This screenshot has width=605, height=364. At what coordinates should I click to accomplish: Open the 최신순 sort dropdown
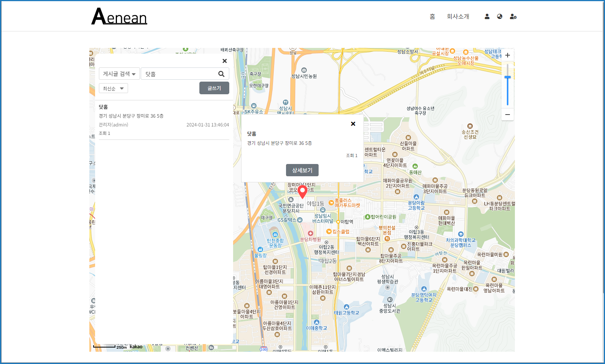pyautogui.click(x=113, y=89)
